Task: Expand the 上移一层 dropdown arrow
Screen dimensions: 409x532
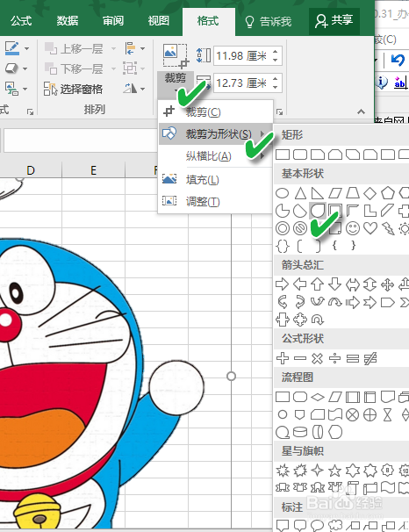Action: click(x=113, y=49)
